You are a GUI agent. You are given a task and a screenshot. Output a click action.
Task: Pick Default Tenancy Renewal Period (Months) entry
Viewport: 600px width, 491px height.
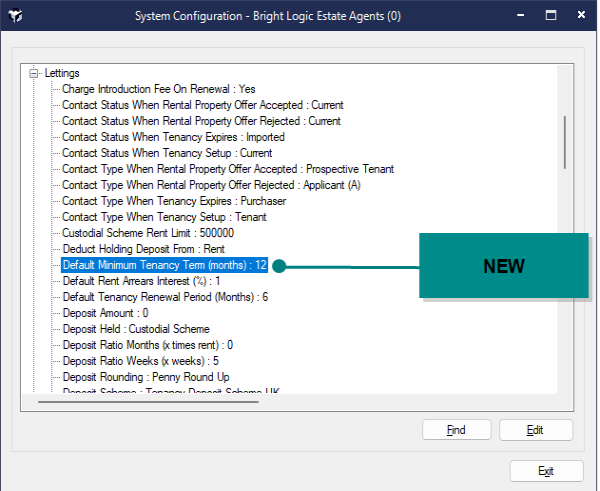[x=165, y=297]
